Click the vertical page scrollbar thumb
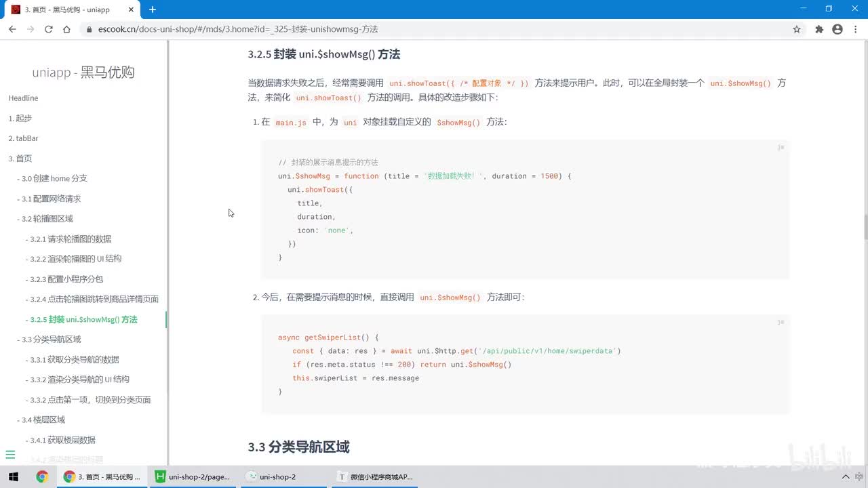Viewport: 868px width, 488px height. tap(865, 227)
